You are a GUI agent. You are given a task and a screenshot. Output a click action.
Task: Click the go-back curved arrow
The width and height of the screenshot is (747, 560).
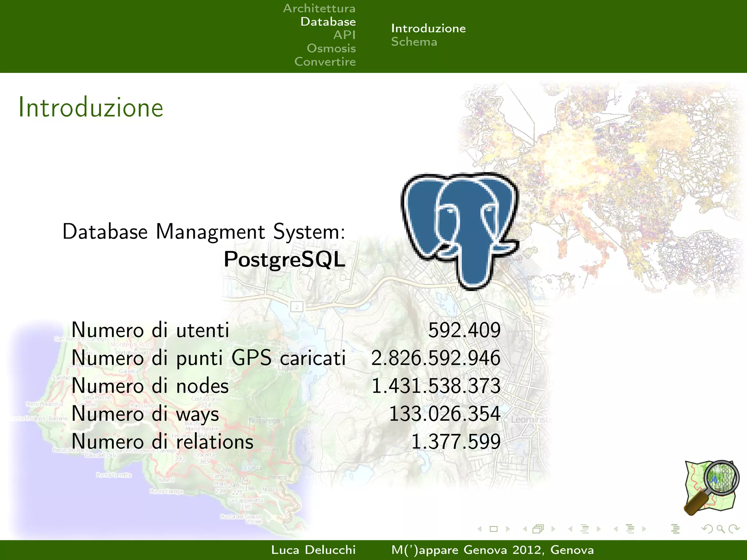[x=707, y=529]
